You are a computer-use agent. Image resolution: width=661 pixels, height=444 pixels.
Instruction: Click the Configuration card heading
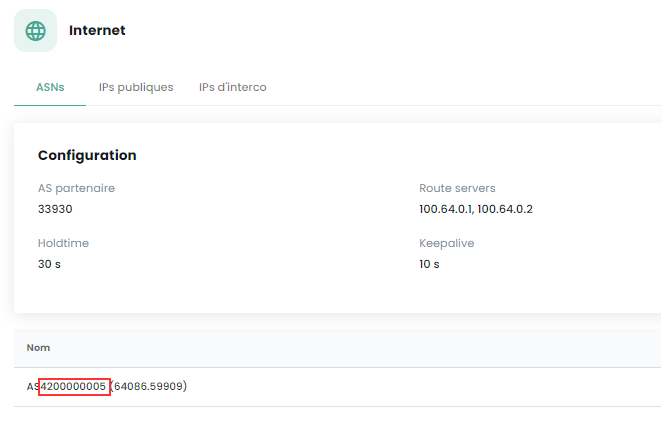tap(87, 155)
